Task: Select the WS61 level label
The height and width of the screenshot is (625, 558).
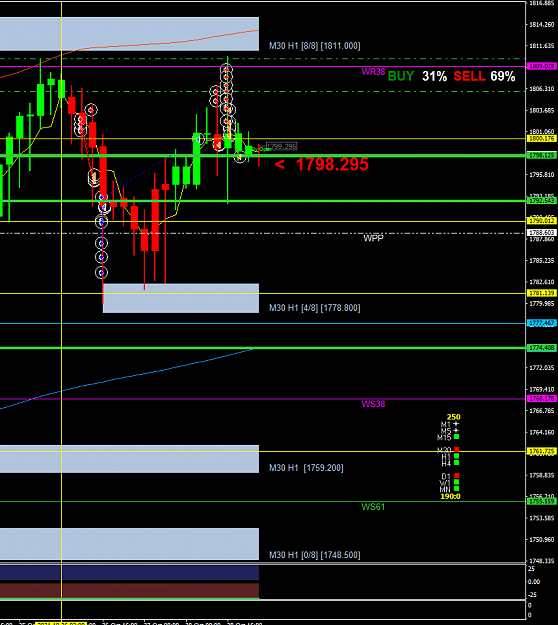Action: point(373,507)
